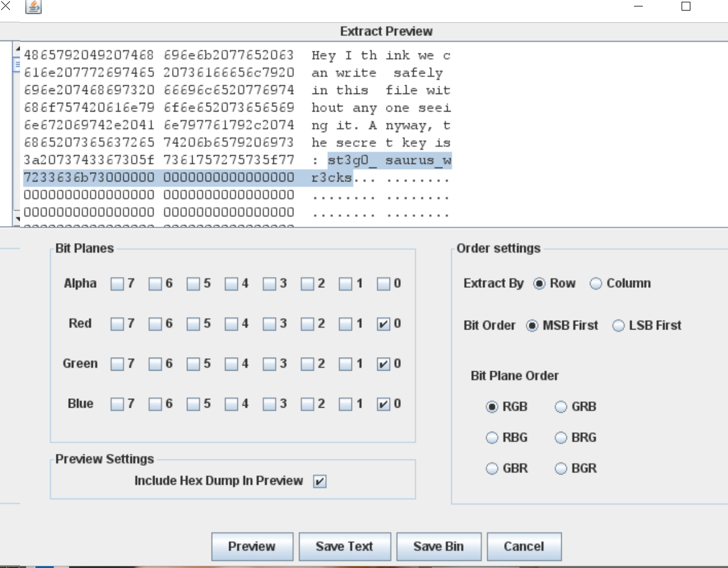This screenshot has width=728, height=568.
Task: Click the Alpha row label
Action: click(80, 283)
